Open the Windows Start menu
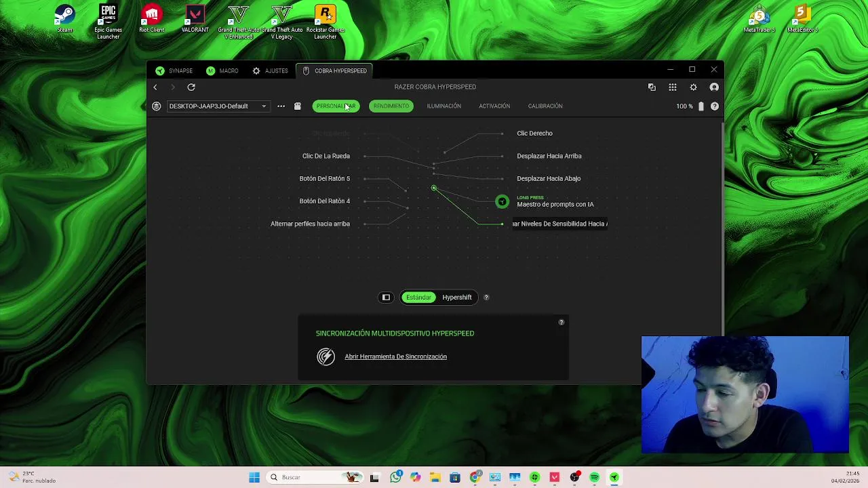This screenshot has width=868, height=488. pos(254,477)
